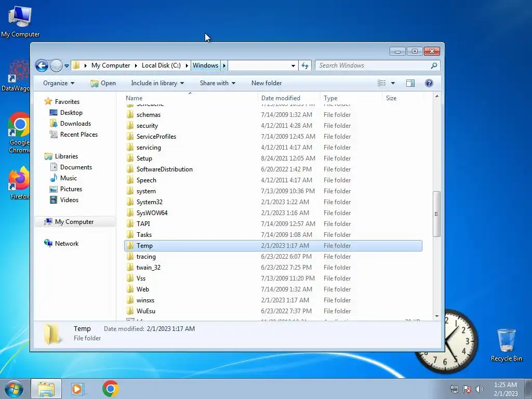Click the Windows Explorer taskbar icon
Image resolution: width=532 pixels, height=399 pixels.
tap(46, 389)
